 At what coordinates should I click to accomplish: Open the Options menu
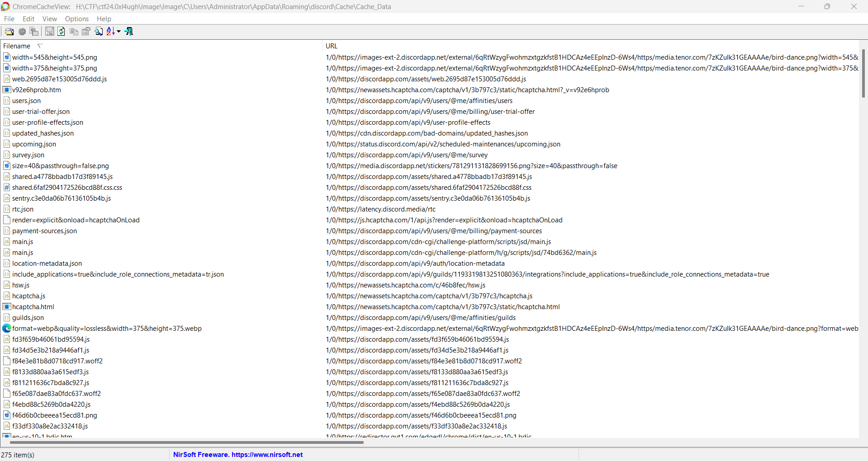[x=77, y=19]
